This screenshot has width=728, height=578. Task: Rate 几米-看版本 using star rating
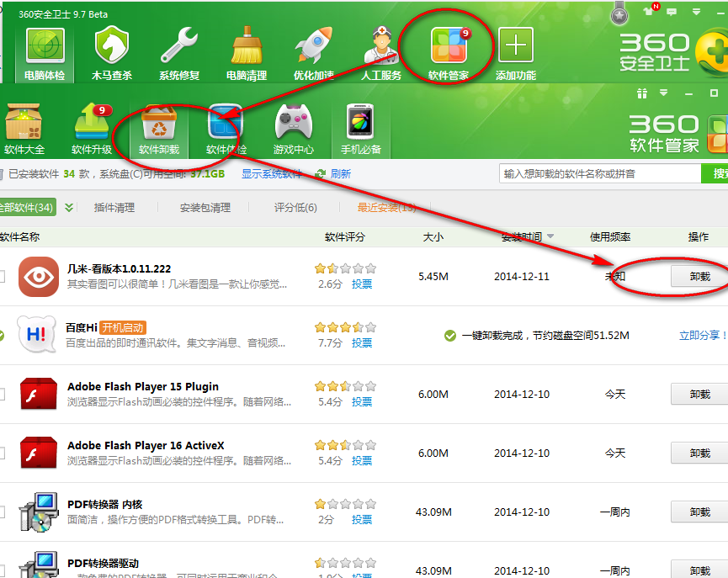coord(345,268)
